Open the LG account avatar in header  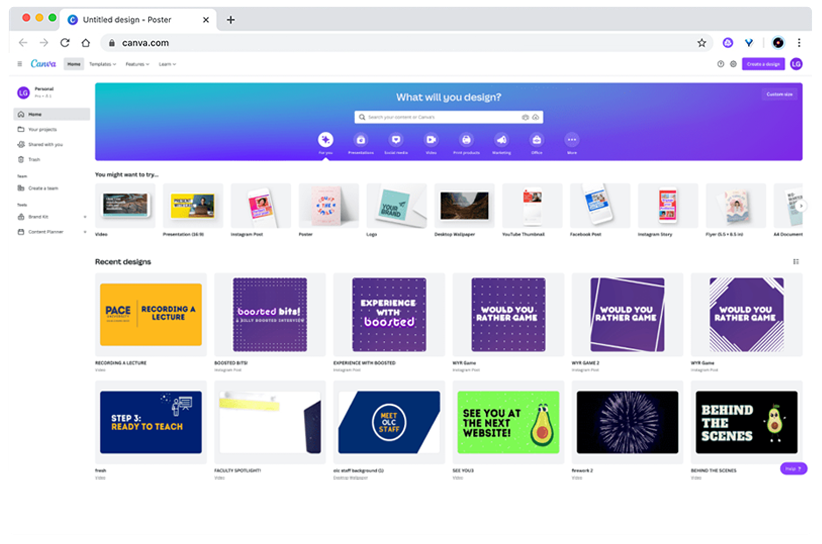(x=796, y=64)
